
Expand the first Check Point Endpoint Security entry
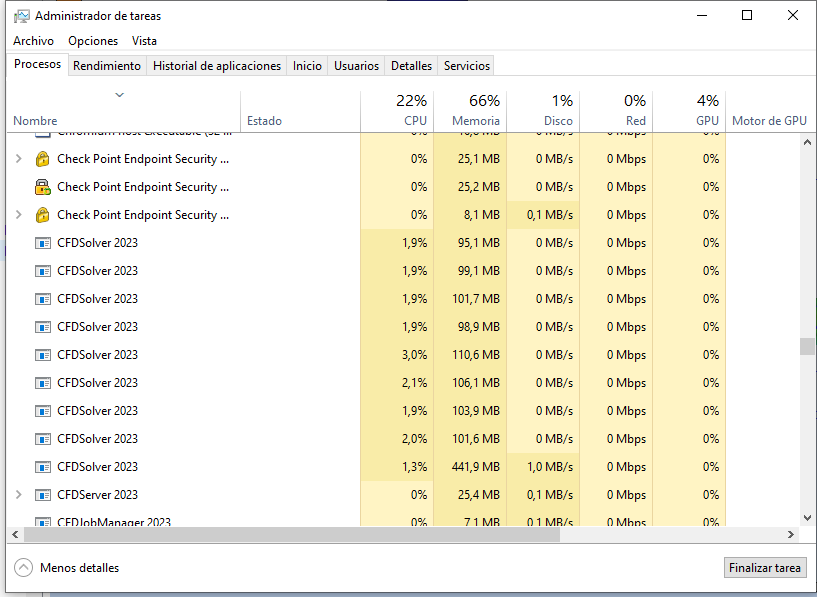pyautogui.click(x=20, y=158)
